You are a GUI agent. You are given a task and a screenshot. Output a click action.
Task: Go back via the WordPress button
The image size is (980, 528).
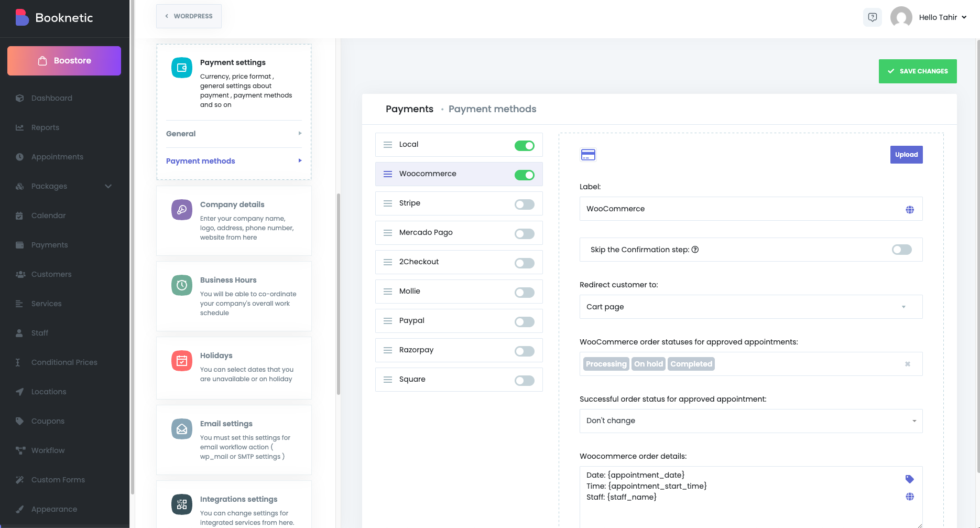point(189,16)
